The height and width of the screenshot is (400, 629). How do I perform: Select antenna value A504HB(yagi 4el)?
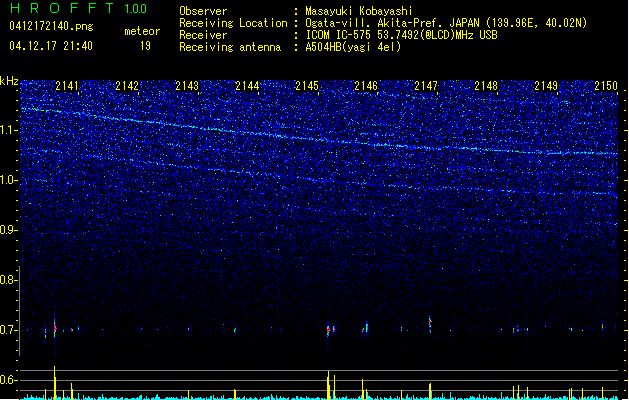tap(353, 47)
